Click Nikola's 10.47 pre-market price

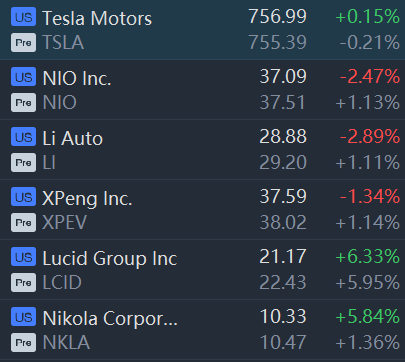pos(283,342)
